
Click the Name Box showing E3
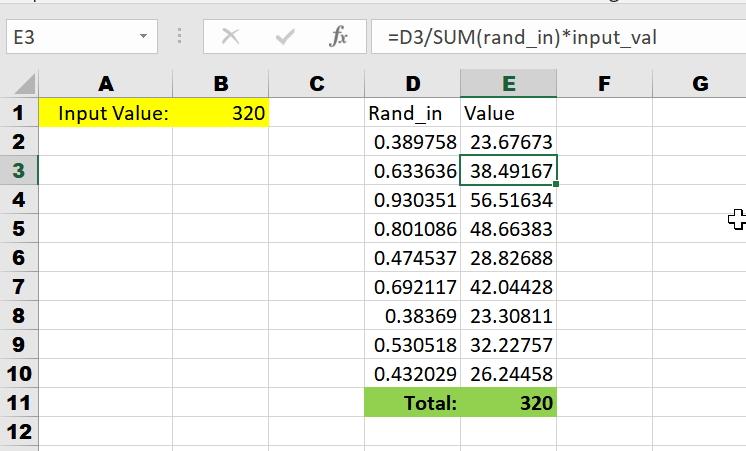pos(82,37)
